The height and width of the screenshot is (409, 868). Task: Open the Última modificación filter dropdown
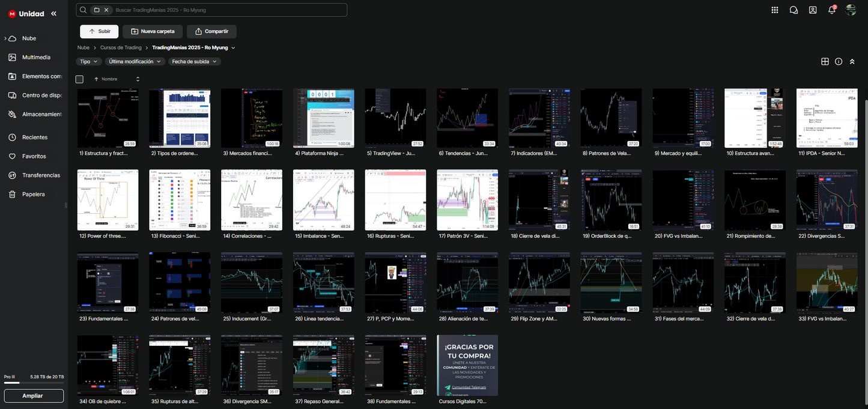pos(135,61)
